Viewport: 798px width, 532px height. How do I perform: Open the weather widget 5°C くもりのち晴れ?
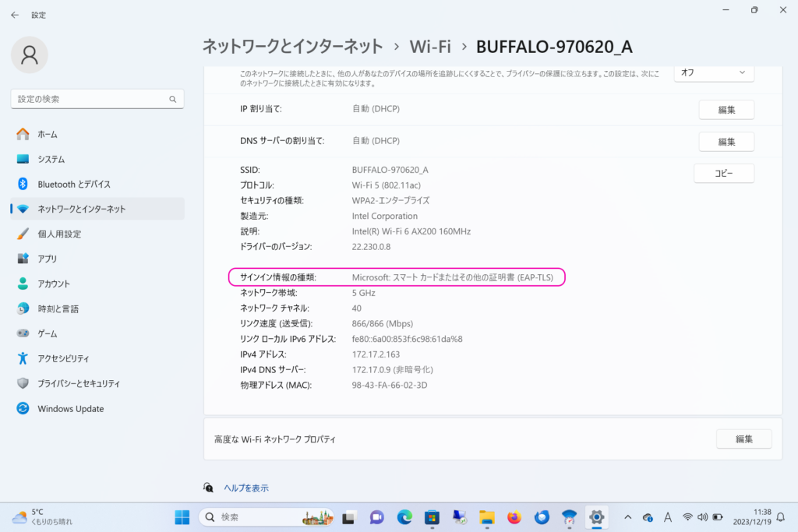42,517
